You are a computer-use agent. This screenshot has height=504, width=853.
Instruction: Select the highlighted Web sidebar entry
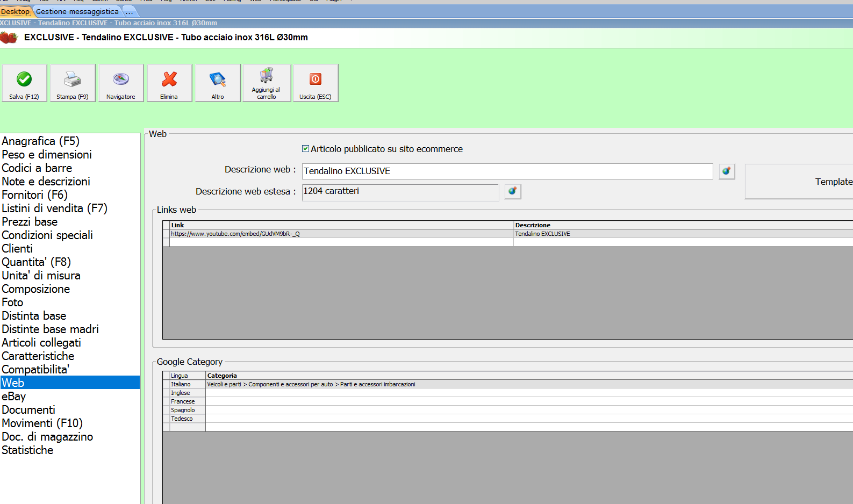coord(70,383)
